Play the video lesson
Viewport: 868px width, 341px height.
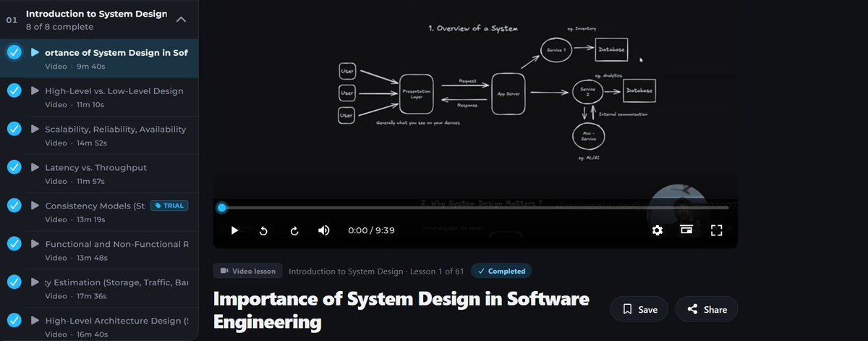[234, 230]
